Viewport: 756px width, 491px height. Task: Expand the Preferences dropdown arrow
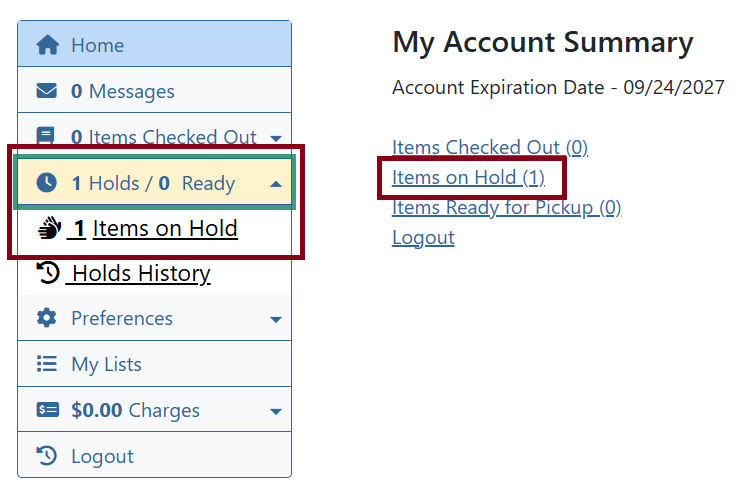pos(276,320)
